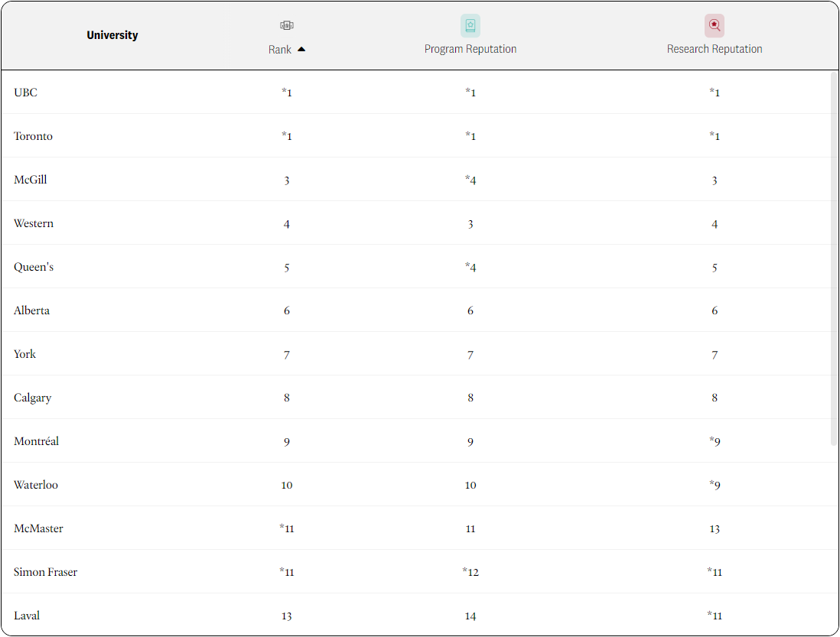Click Laval's rank value 13
Screen dimensions: 840x637
point(287,616)
